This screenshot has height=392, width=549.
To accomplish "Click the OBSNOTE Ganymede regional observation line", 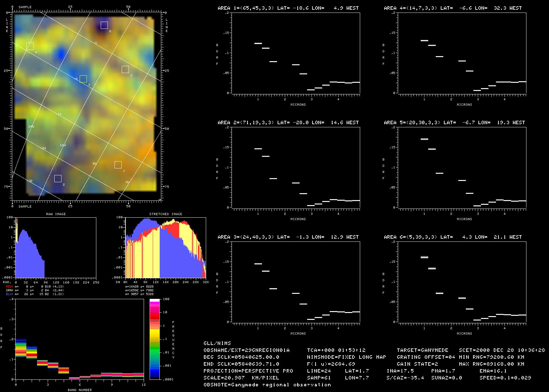I will (x=267, y=384).
